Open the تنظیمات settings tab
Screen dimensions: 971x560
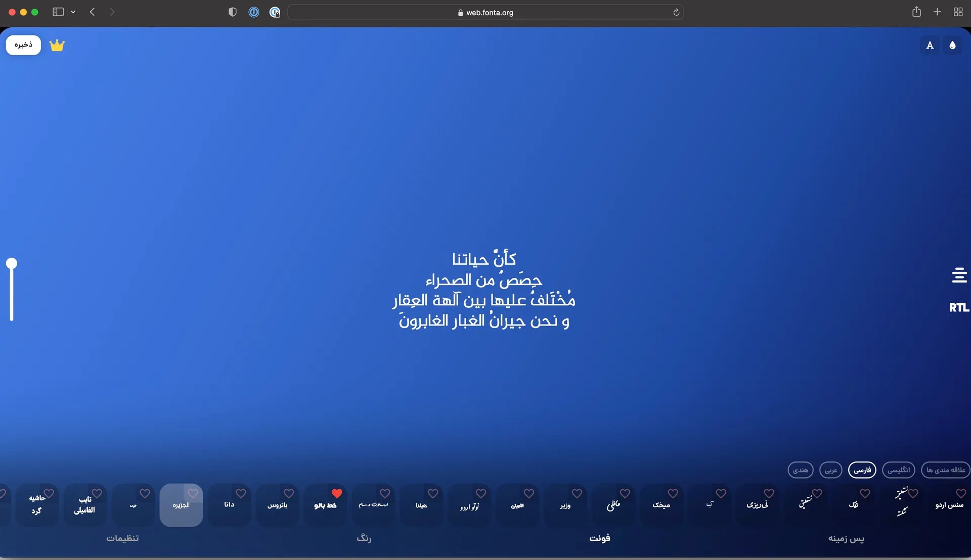point(122,538)
